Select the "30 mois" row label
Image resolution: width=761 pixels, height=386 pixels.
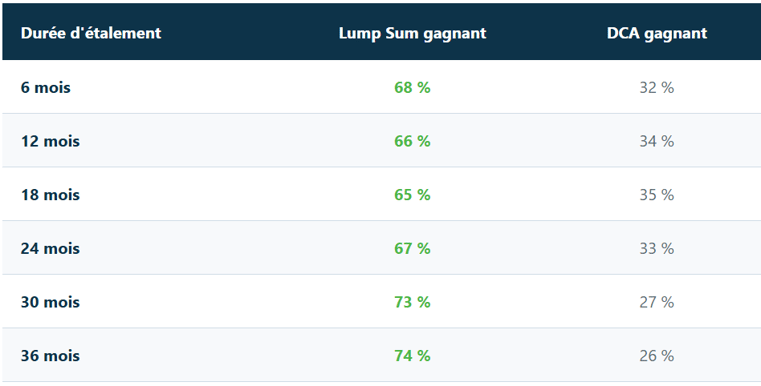50,302
